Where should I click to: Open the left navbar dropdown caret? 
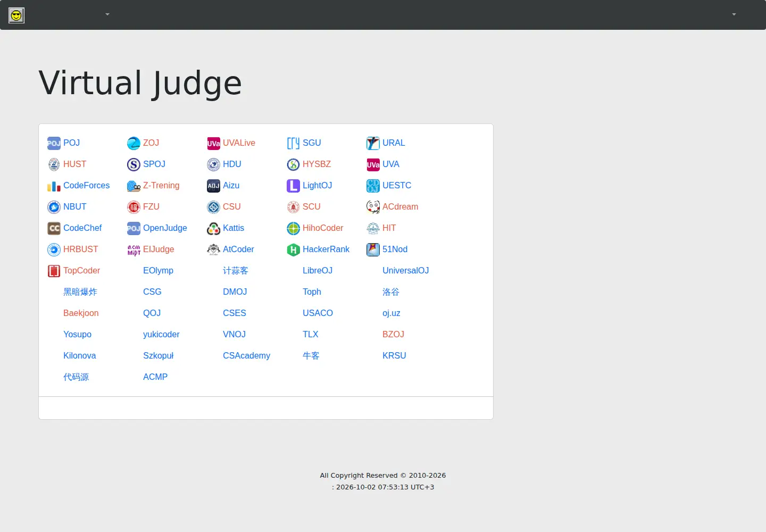tap(107, 14)
